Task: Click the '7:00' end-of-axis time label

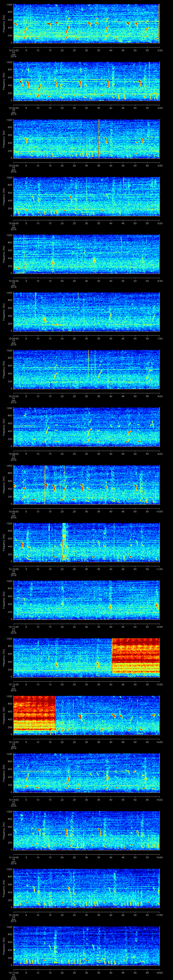Action: (160, 339)
